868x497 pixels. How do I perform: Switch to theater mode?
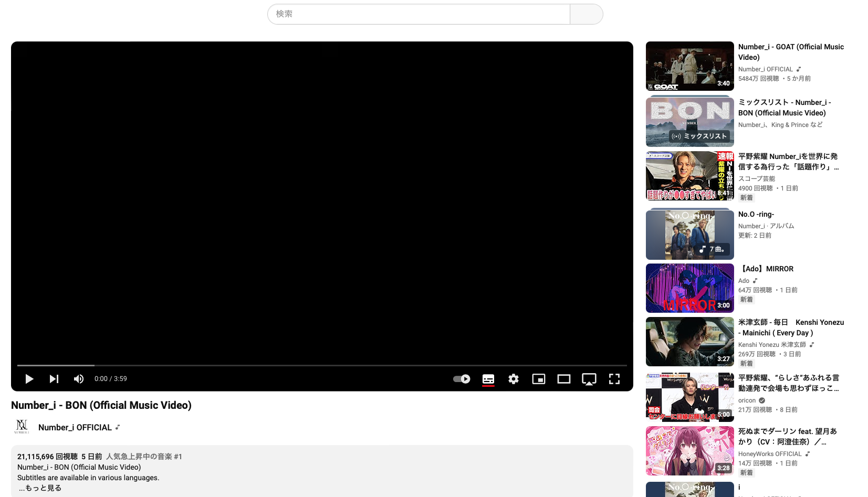click(564, 379)
